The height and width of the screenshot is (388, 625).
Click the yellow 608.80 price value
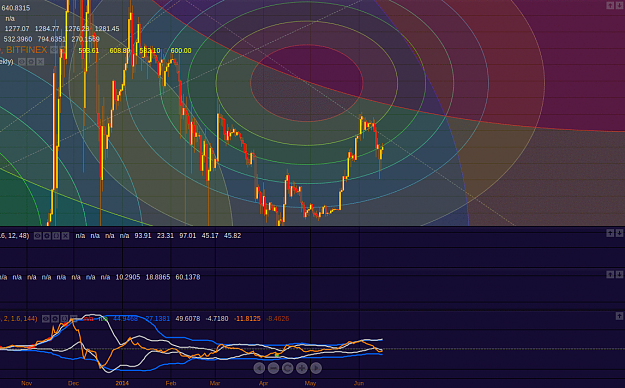click(x=120, y=51)
